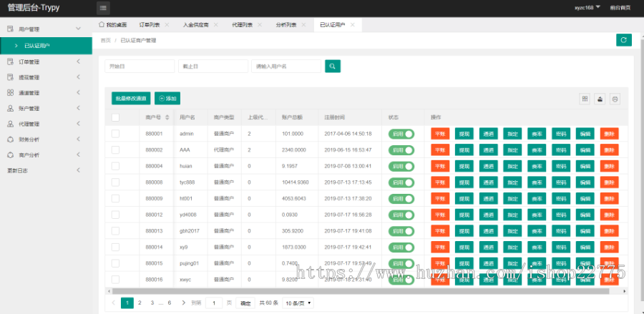Expand the 代理管理 menu chevron
The width and height of the screenshot is (644, 314).
pyautogui.click(x=79, y=124)
